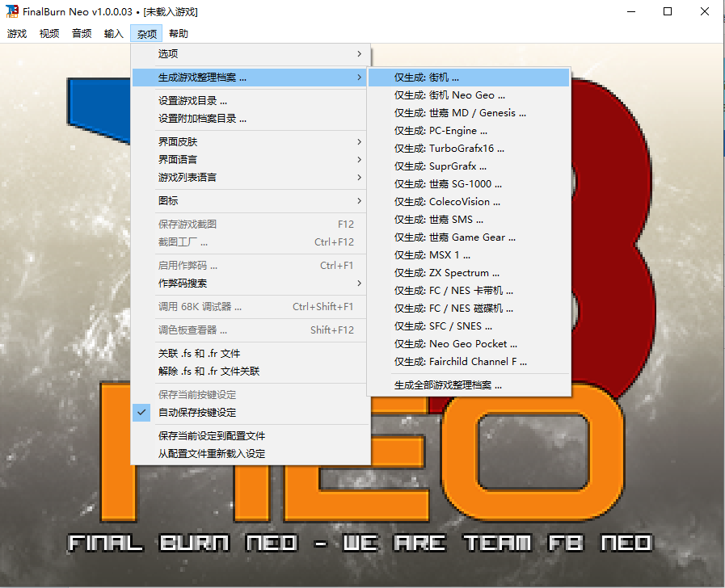Choose 设置游戏目录 ...
725x588 pixels.
coord(251,101)
